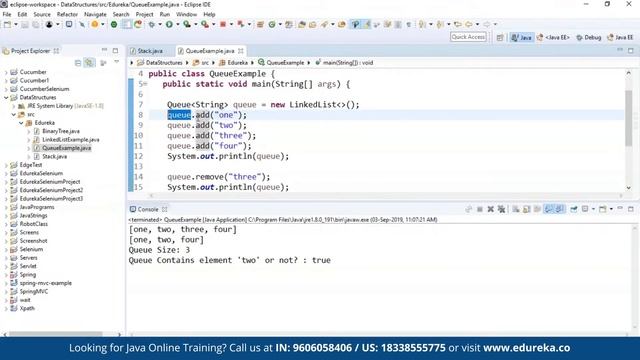Click Collapse All icon in Project Explorer
This screenshot has width=640, height=360.
tap(78, 63)
